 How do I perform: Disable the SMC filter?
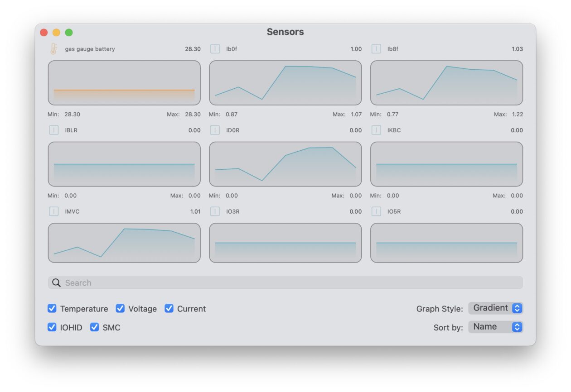click(x=94, y=327)
